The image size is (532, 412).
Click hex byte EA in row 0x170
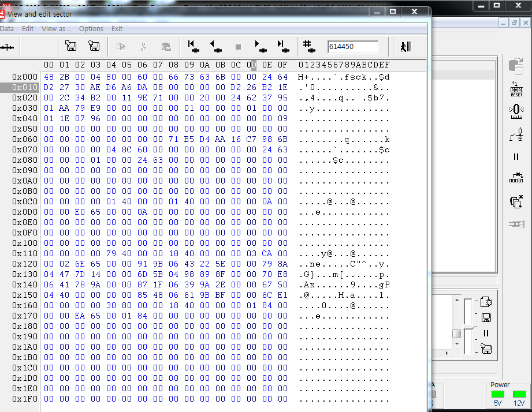click(80, 316)
